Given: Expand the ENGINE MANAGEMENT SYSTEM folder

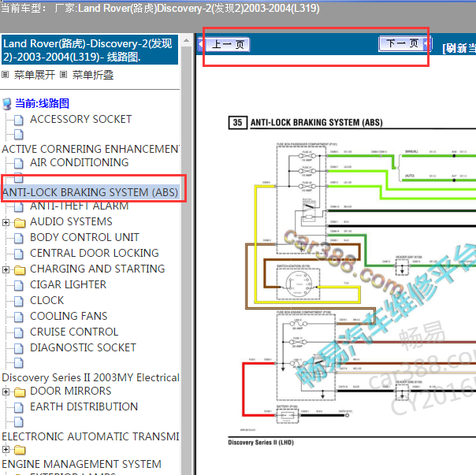Looking at the screenshot, I should [x=6, y=449].
